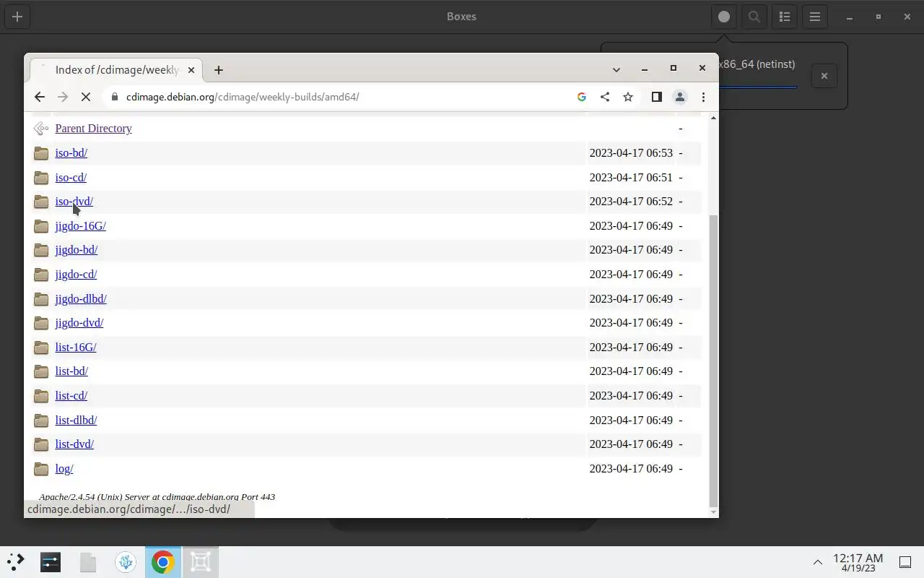This screenshot has height=578, width=924.
Task: Click the scrollbar up arrow in Chrome
Action: 714,118
